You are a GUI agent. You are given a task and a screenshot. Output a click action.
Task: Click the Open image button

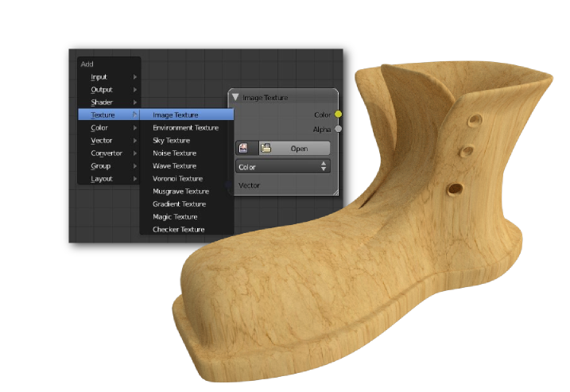click(x=294, y=149)
